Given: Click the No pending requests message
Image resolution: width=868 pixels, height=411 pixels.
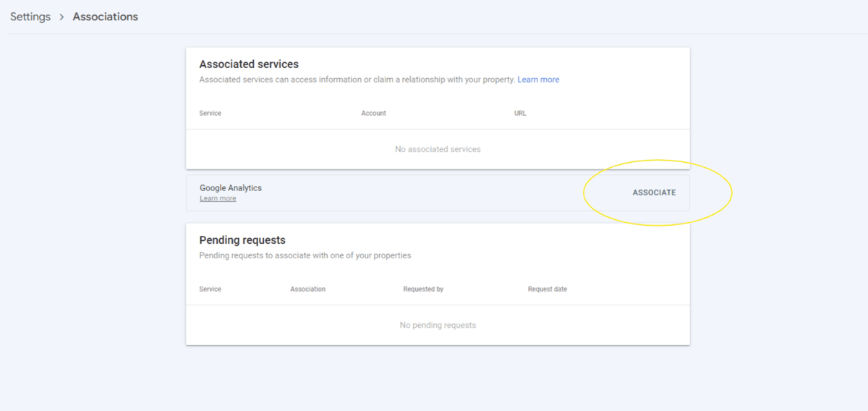Looking at the screenshot, I should (x=438, y=325).
